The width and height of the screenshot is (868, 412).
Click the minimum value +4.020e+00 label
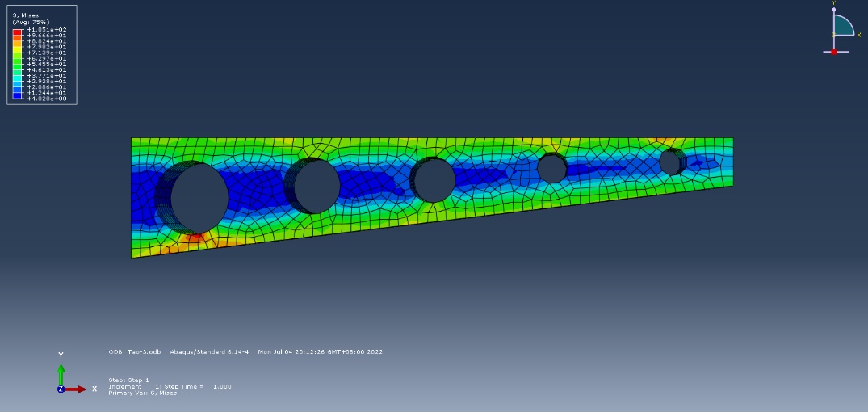coord(48,99)
